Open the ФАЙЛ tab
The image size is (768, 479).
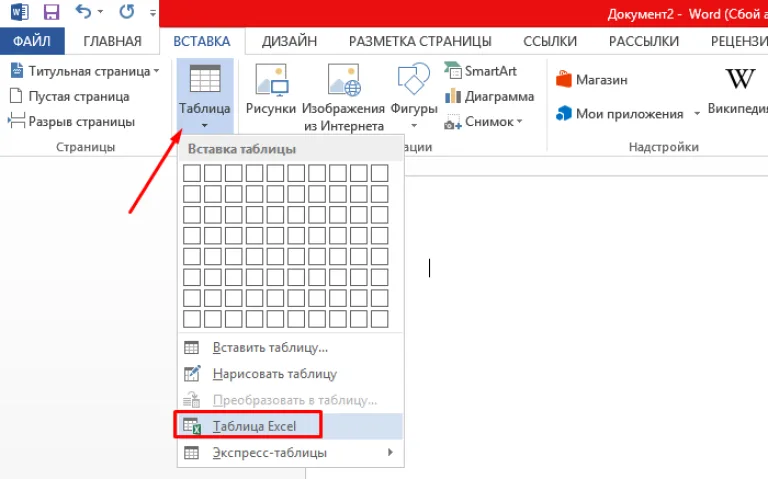tap(32, 41)
